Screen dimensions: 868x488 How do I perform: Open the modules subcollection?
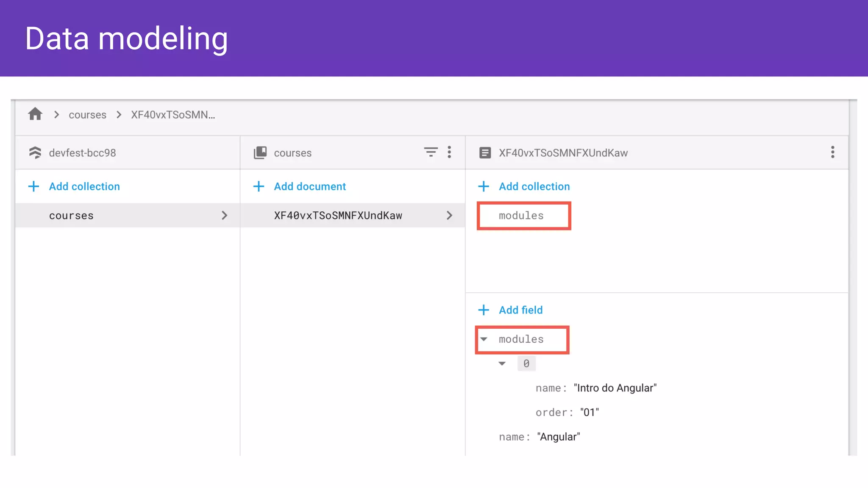coord(521,216)
